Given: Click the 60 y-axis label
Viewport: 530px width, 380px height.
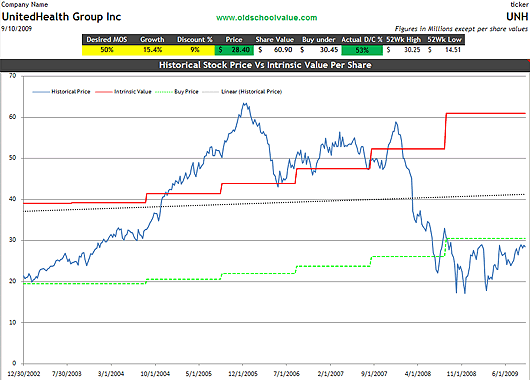Looking at the screenshot, I should coord(13,117).
